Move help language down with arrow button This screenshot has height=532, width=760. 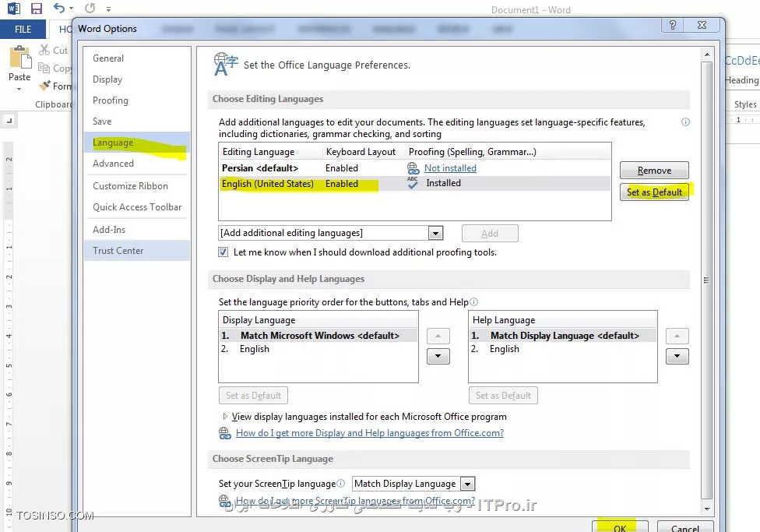pyautogui.click(x=677, y=357)
